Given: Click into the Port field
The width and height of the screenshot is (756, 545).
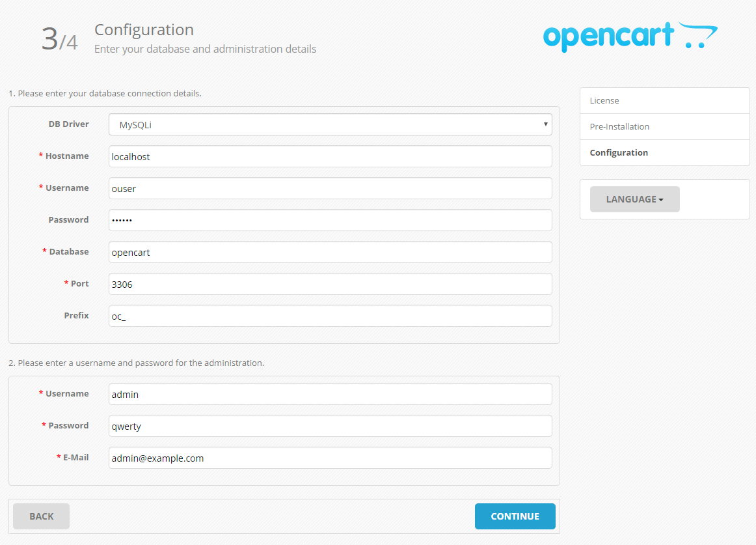Looking at the screenshot, I should (330, 284).
